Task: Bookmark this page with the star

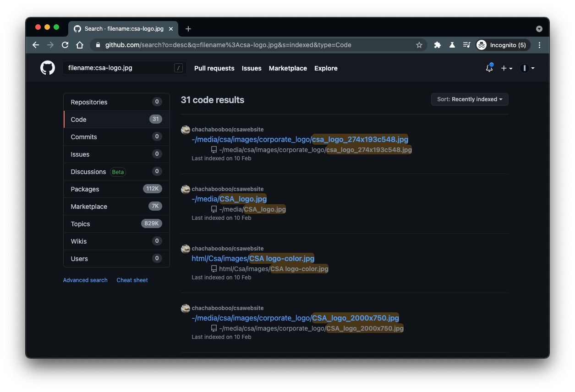Action: 419,45
